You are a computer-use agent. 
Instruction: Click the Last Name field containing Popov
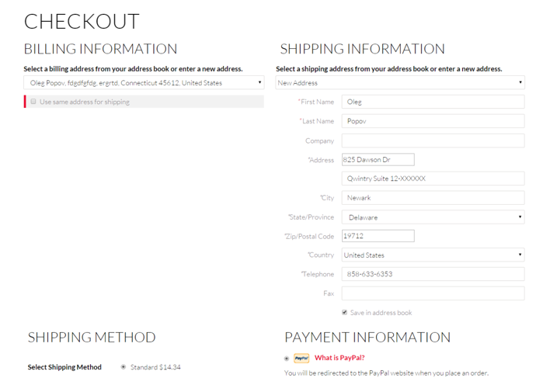pyautogui.click(x=433, y=121)
